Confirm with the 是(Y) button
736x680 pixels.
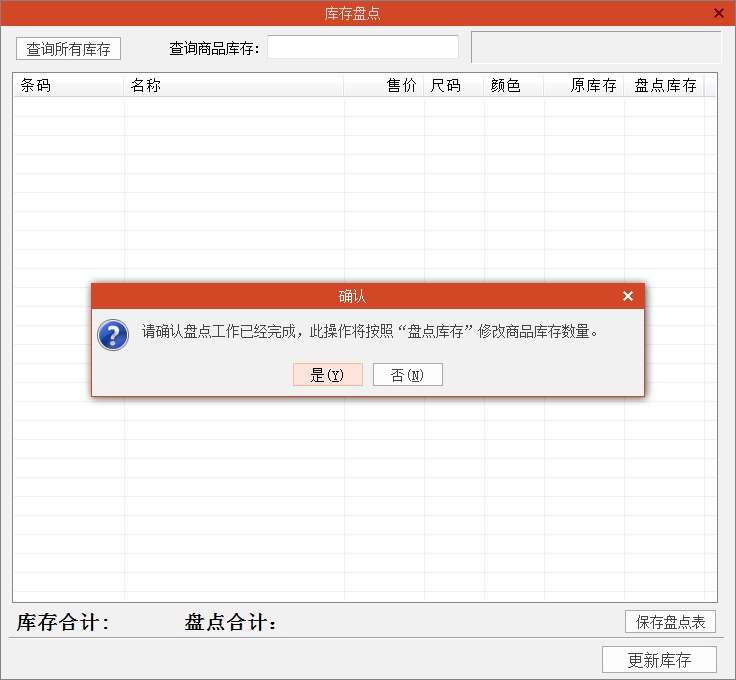328,374
